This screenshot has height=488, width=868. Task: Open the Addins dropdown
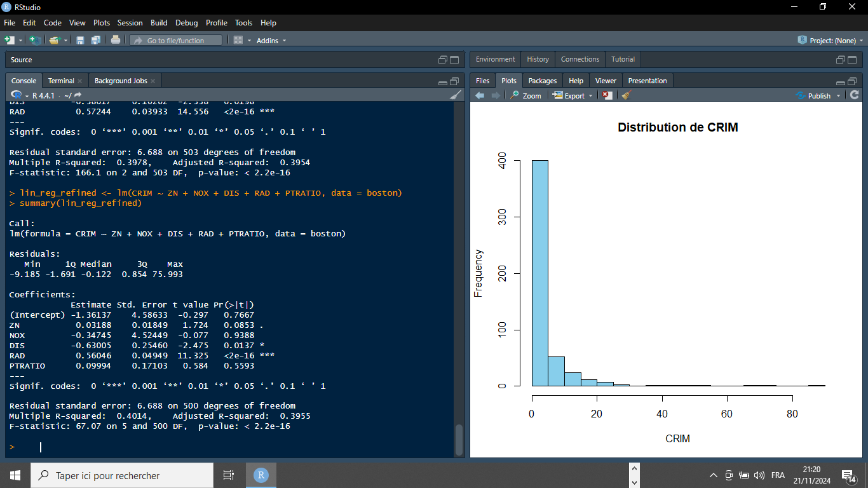click(x=271, y=41)
